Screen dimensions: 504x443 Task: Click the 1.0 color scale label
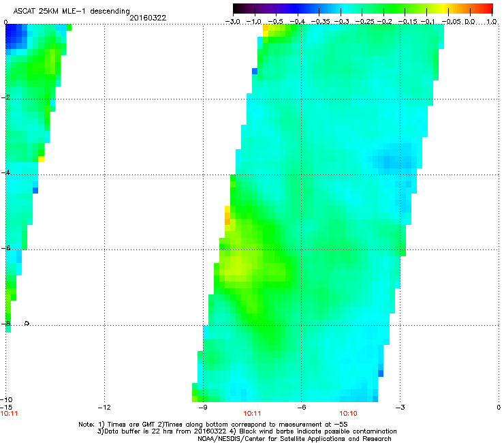point(492,22)
